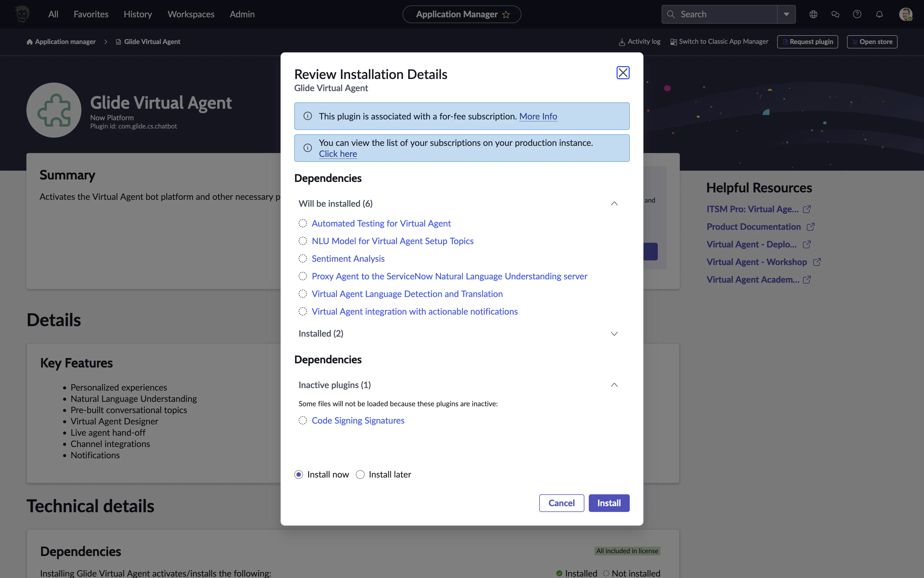Favorite Application Manager with the star icon

pyautogui.click(x=506, y=15)
